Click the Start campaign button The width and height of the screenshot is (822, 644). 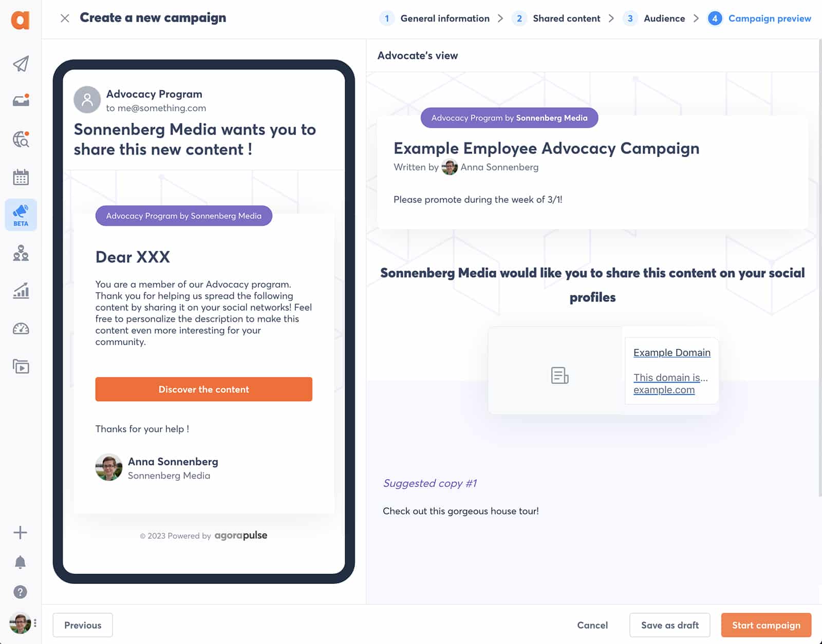(x=766, y=625)
